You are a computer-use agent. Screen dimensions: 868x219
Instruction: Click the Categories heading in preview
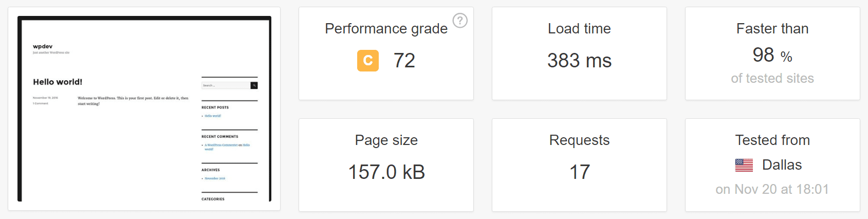(213, 199)
